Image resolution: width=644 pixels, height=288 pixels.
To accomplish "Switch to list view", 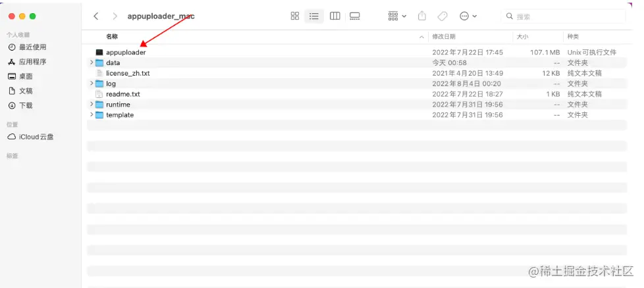I will point(314,16).
